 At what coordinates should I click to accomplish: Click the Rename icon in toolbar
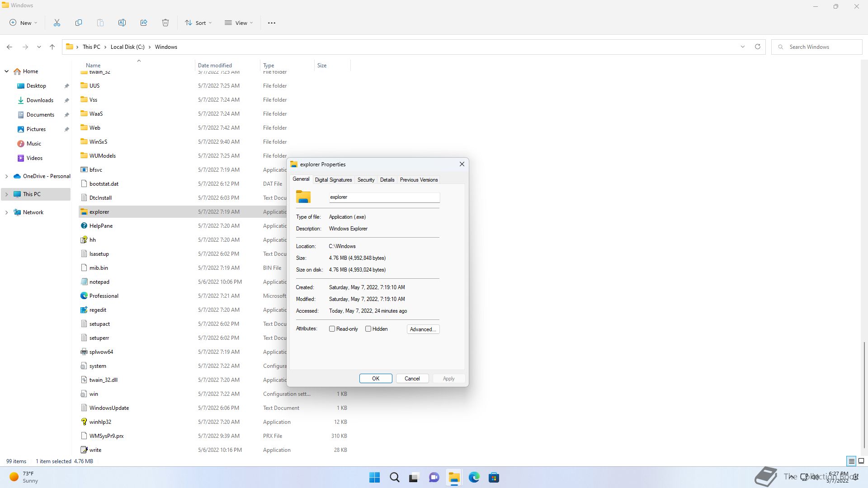[x=122, y=23]
